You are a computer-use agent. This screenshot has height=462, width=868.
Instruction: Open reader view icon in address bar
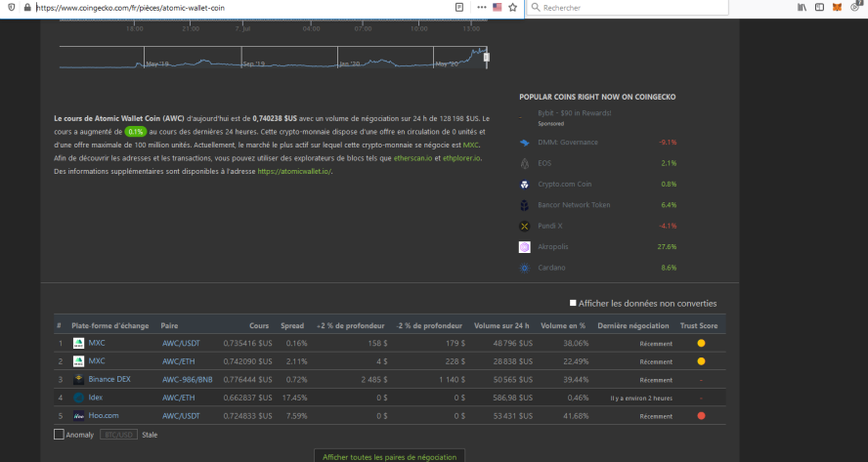click(x=458, y=7)
